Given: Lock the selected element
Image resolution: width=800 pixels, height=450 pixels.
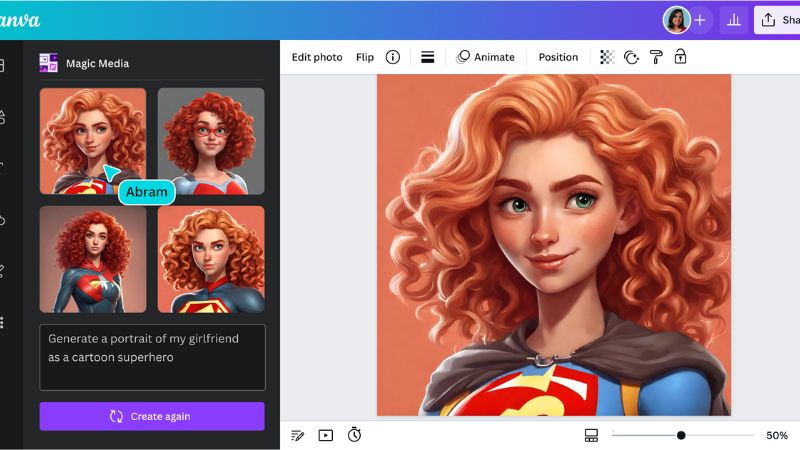Looking at the screenshot, I should 680,57.
